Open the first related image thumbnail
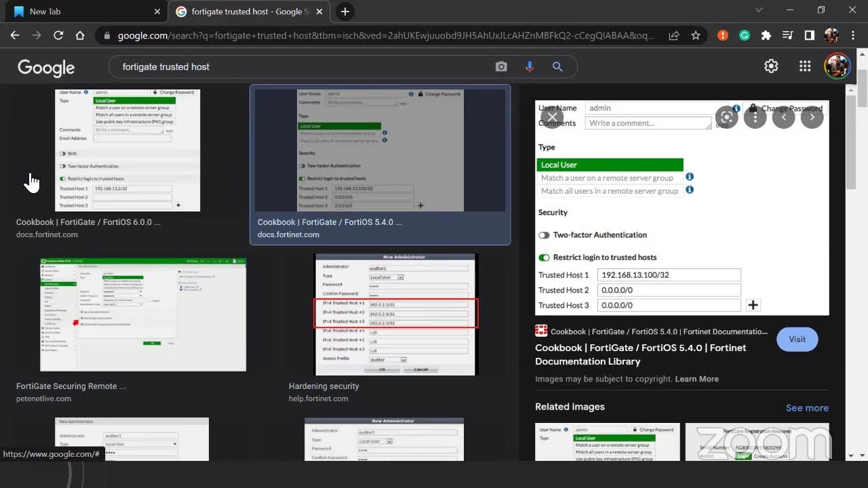The width and height of the screenshot is (868, 488). (608, 442)
